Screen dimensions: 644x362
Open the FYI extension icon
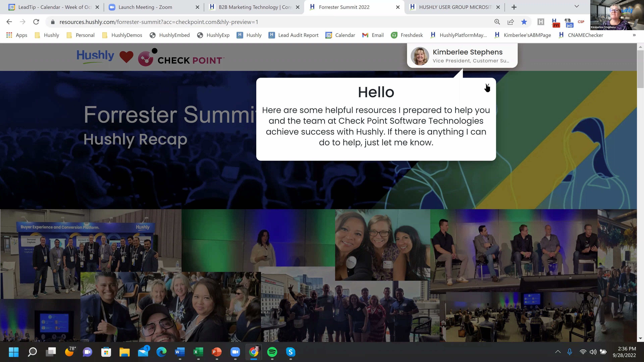click(555, 22)
